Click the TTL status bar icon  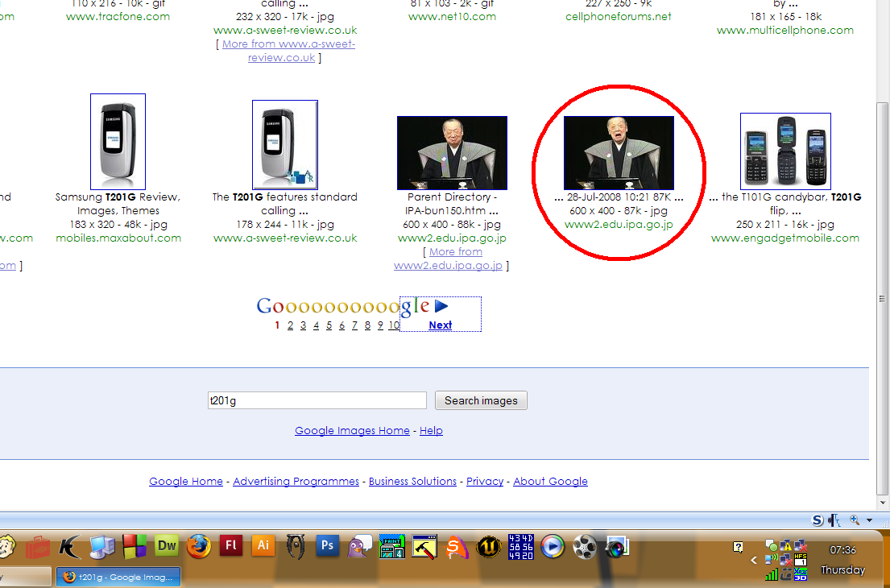pyautogui.click(x=835, y=520)
